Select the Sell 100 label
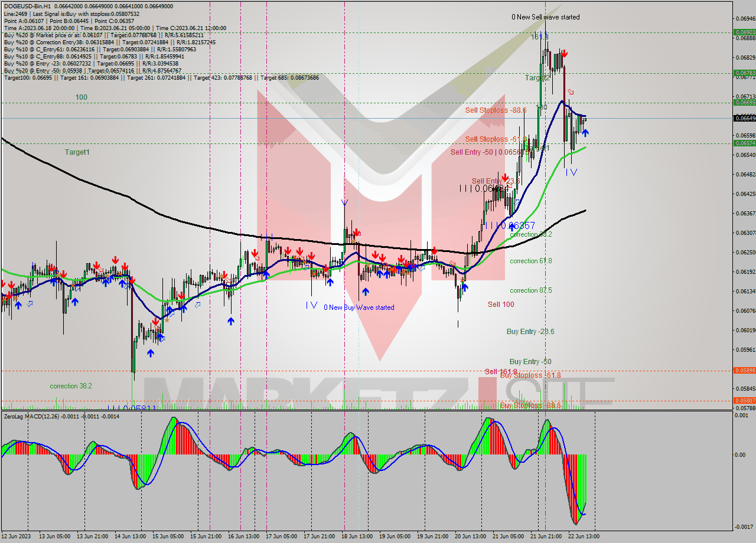 pos(501,305)
